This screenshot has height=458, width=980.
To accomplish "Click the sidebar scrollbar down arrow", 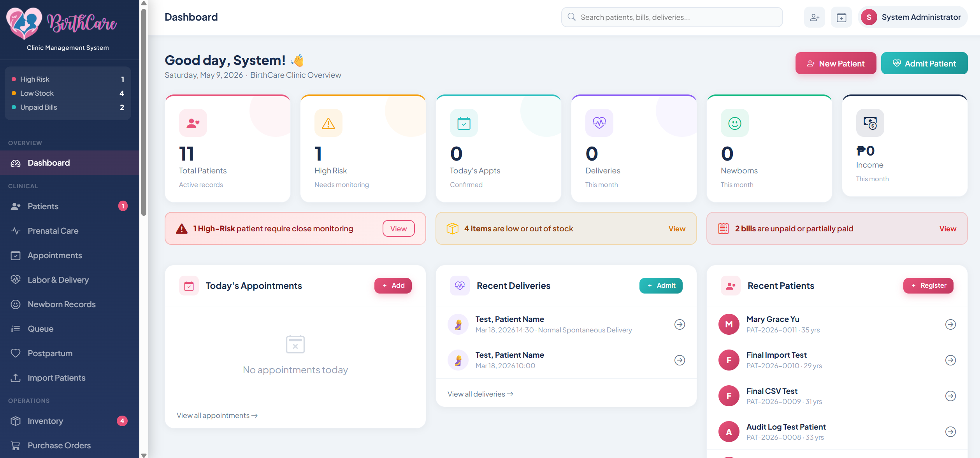I will tap(144, 455).
